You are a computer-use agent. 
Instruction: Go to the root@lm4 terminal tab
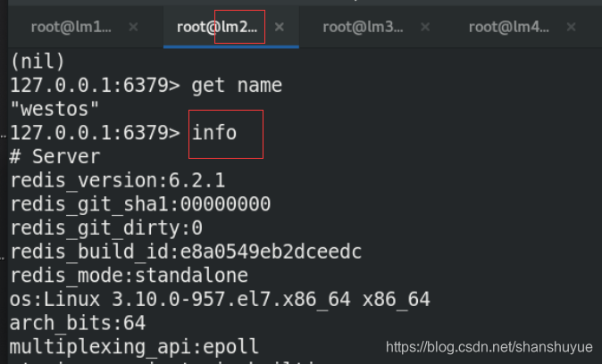[509, 28]
